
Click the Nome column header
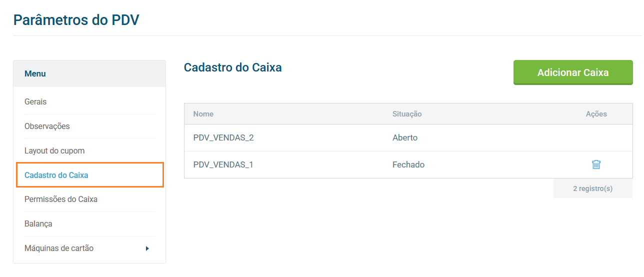[x=203, y=114]
